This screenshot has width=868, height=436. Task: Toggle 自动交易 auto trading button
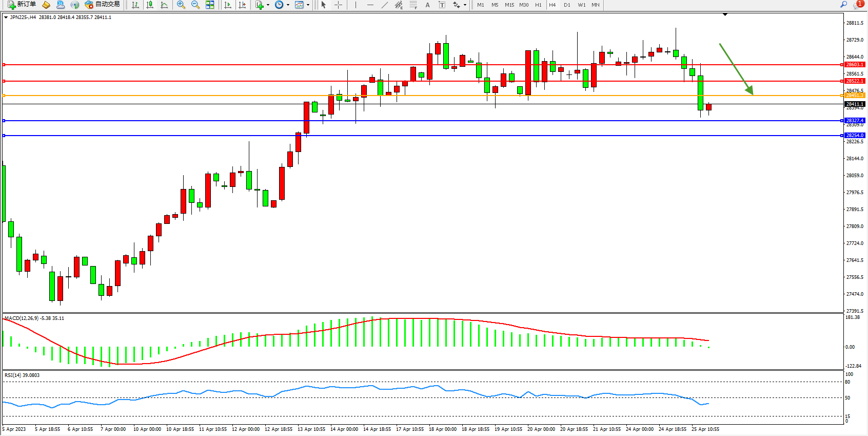click(x=102, y=5)
